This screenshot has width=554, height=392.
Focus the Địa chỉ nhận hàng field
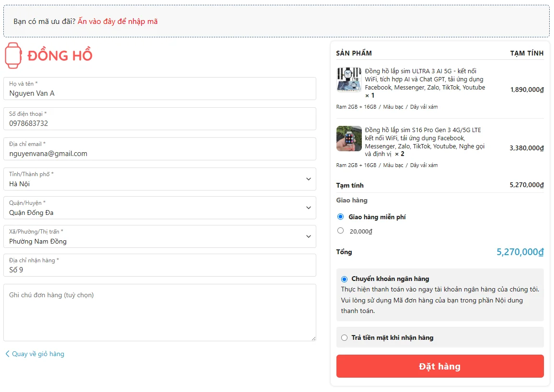click(x=160, y=265)
